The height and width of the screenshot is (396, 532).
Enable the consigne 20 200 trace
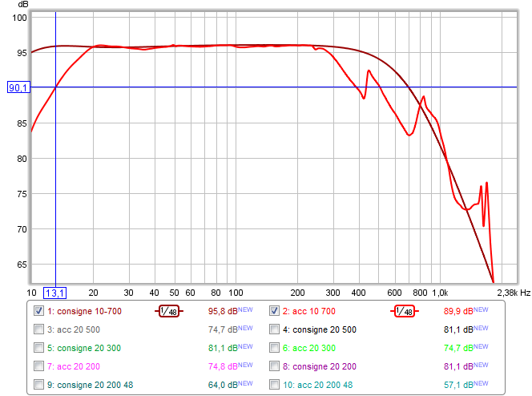(274, 366)
